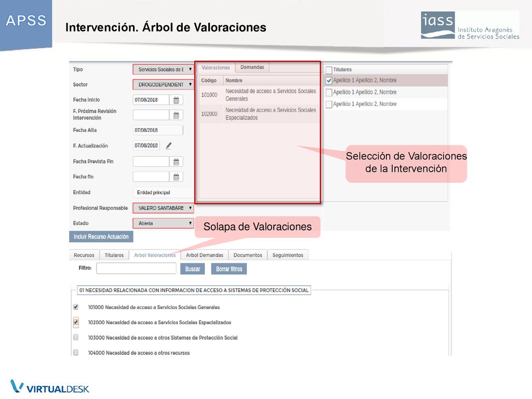Click the pencil edit icon beside F. Actualización
The width and height of the screenshot is (532, 399).
(x=169, y=145)
